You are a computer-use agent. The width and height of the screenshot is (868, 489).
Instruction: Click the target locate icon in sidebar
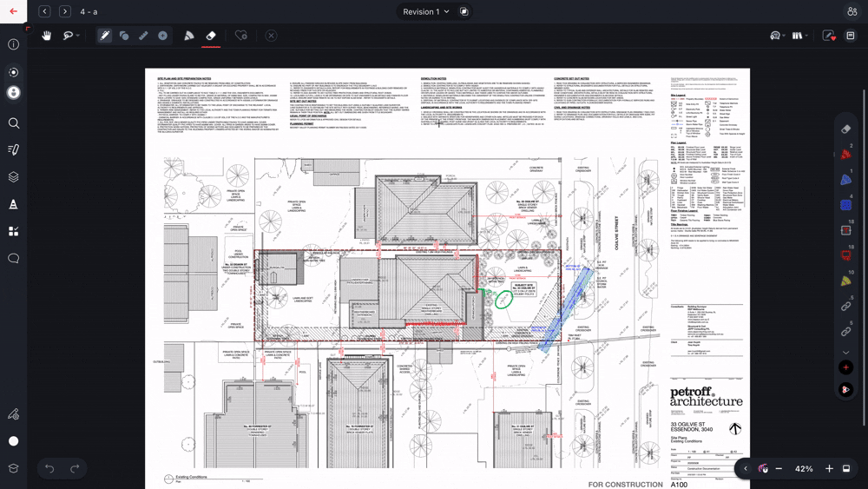coord(13,72)
